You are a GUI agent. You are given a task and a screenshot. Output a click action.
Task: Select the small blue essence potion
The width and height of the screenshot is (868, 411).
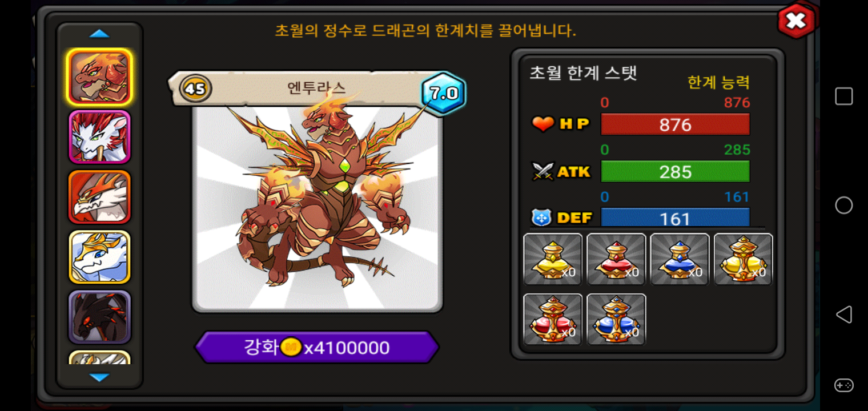[x=680, y=259]
